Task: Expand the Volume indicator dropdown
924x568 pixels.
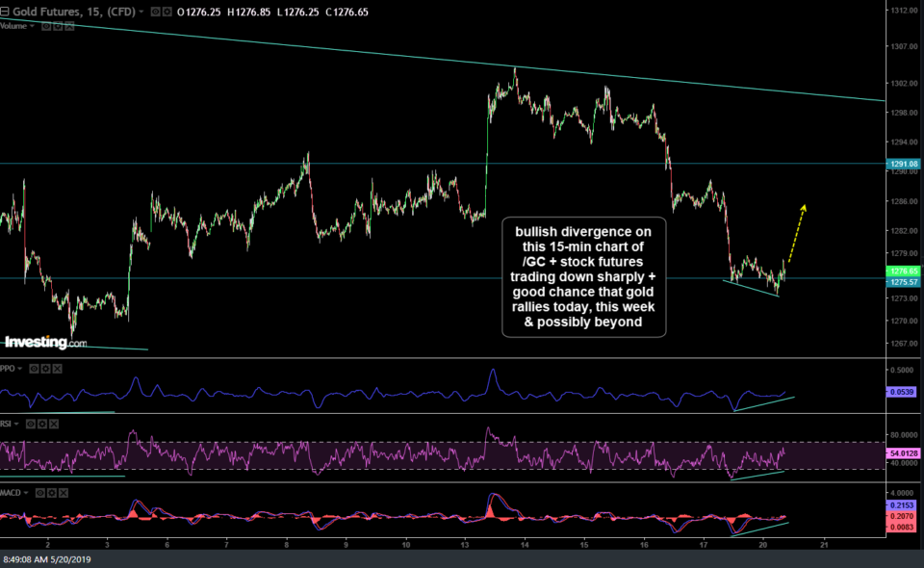Action: coord(32,26)
